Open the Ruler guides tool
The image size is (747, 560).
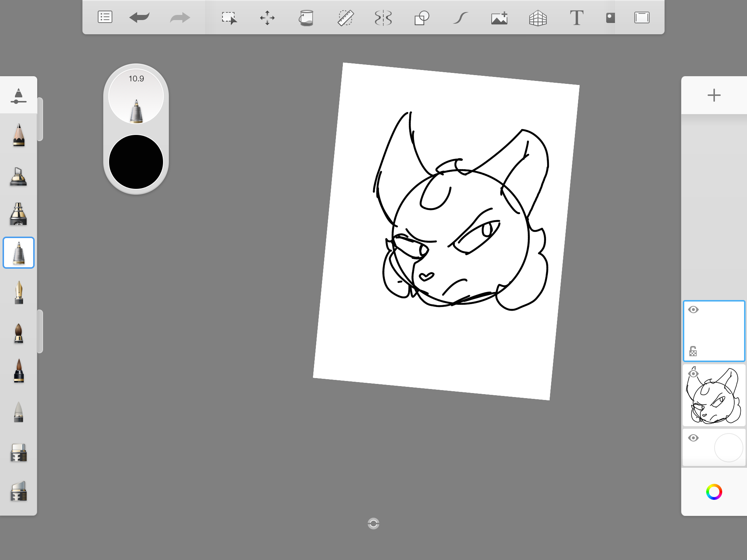[x=345, y=17]
